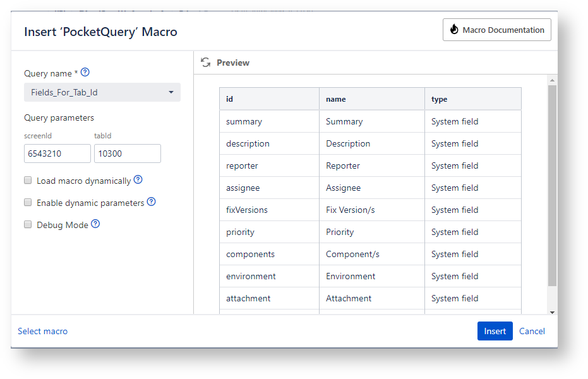The height and width of the screenshot is (379, 588).
Task: Open help tooltip next to Query name
Action: point(85,72)
